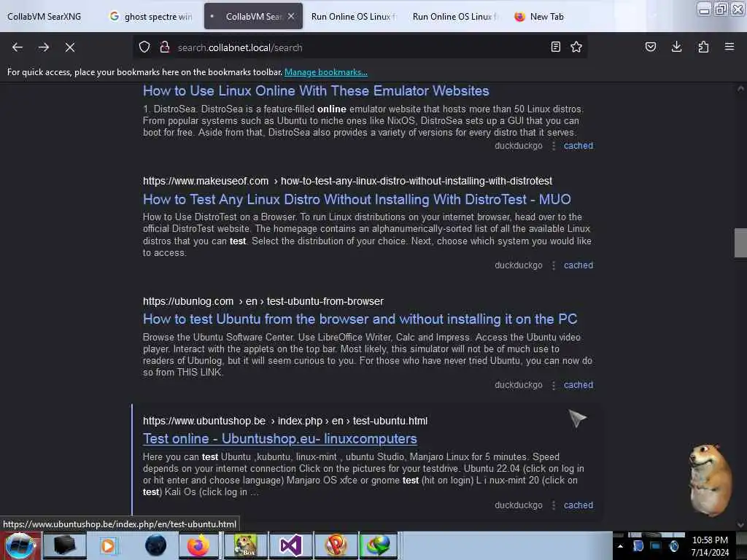Click the ubunlog.com result URL text
Viewport: 747px width, 560px height.
click(263, 301)
